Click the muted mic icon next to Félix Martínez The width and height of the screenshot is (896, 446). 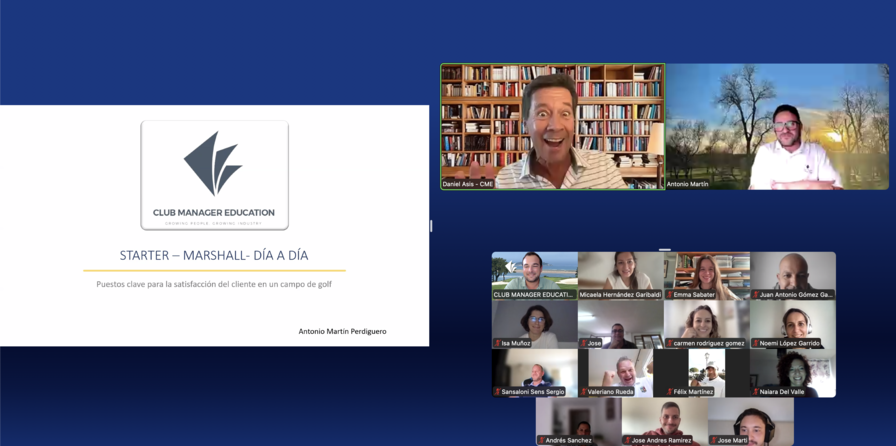tap(669, 392)
